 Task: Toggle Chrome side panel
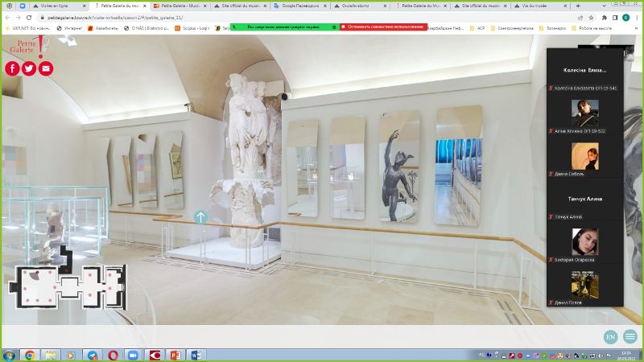click(615, 18)
